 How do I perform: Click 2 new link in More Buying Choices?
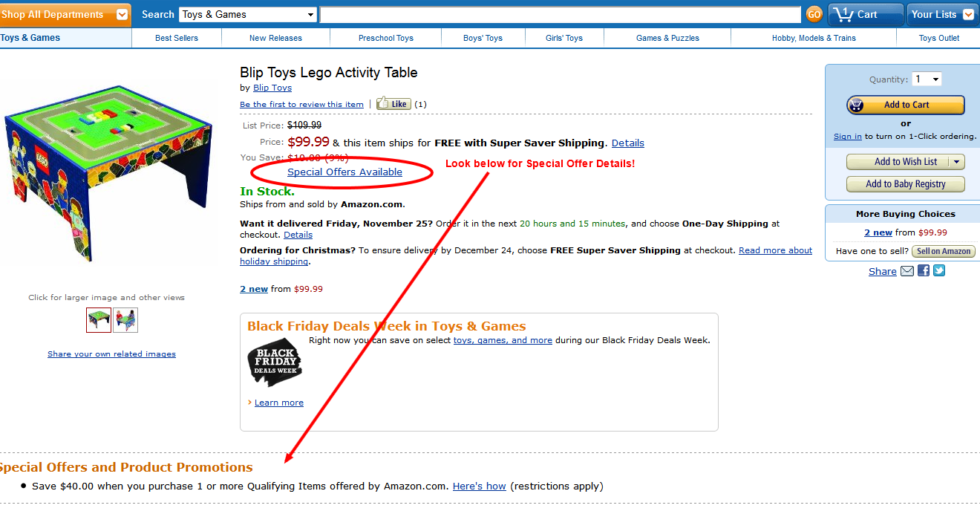(878, 232)
